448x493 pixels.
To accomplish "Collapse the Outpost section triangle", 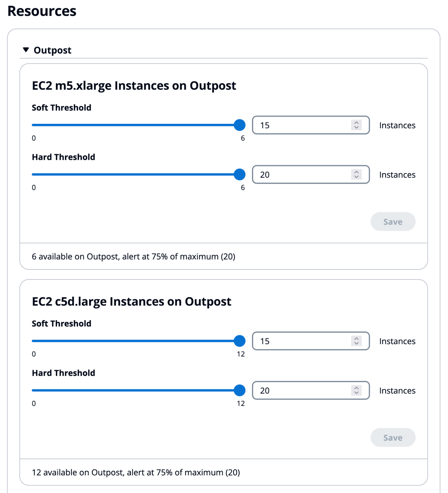I will tap(26, 50).
